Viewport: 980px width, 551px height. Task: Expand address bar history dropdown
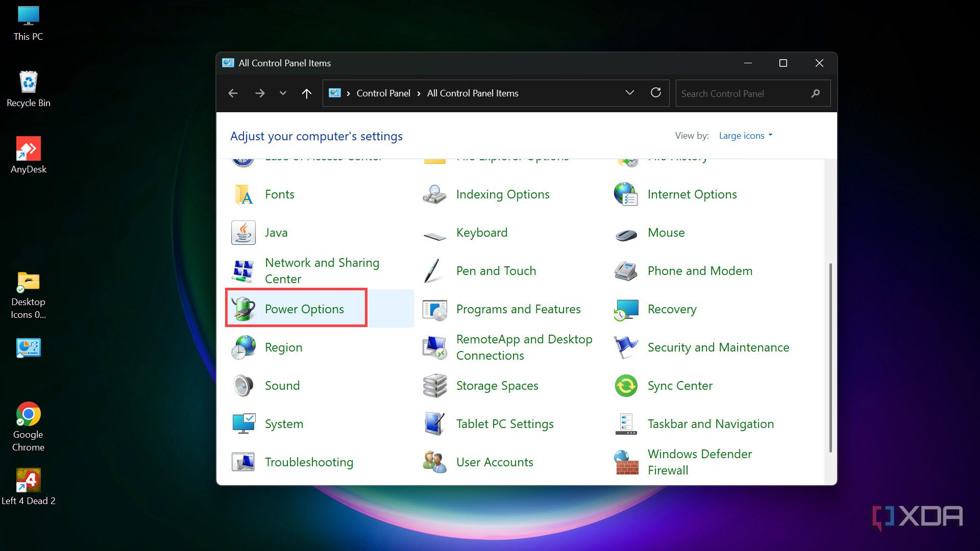[x=630, y=93]
